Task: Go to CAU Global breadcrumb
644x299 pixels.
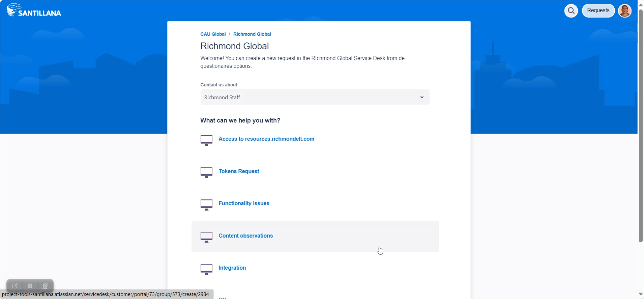Action: click(213, 34)
